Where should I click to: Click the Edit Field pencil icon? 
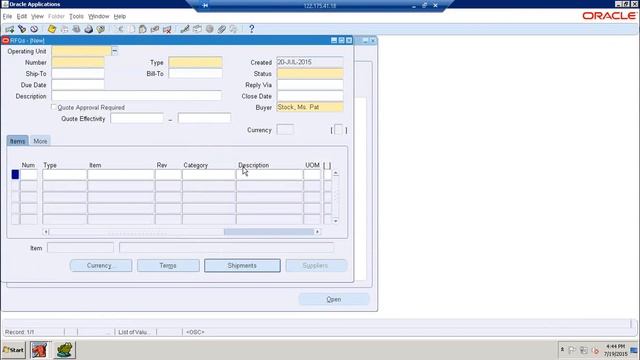click(185, 29)
